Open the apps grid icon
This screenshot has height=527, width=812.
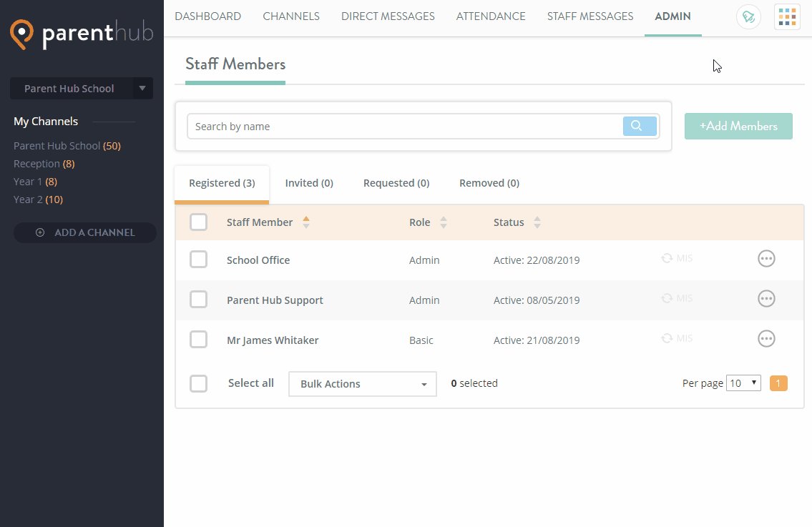coord(787,17)
